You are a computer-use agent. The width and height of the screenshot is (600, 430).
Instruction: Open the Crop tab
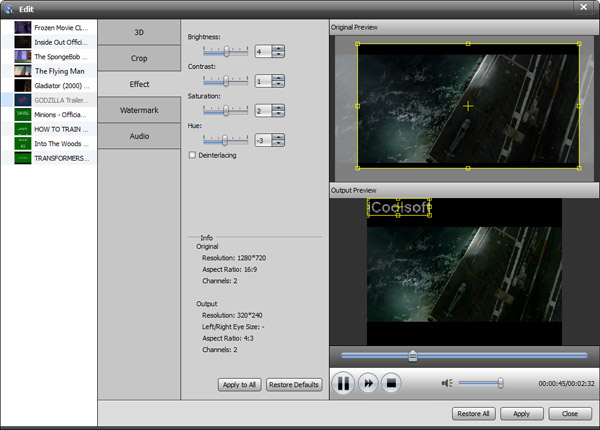click(139, 58)
